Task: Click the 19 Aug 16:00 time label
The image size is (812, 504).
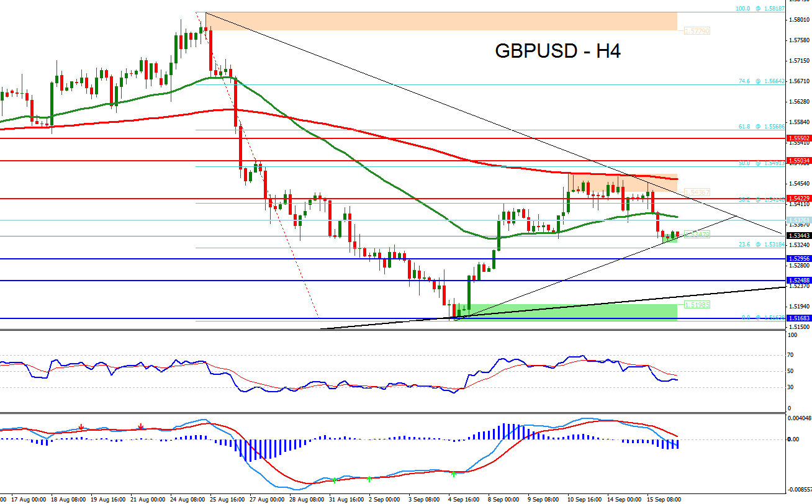Action: pos(108,499)
